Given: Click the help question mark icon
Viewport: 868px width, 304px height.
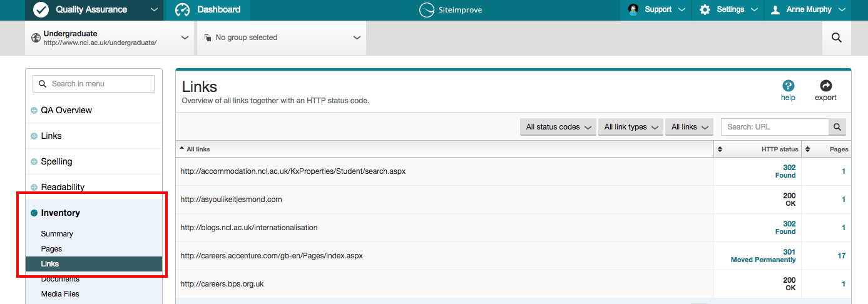Looking at the screenshot, I should 788,86.
